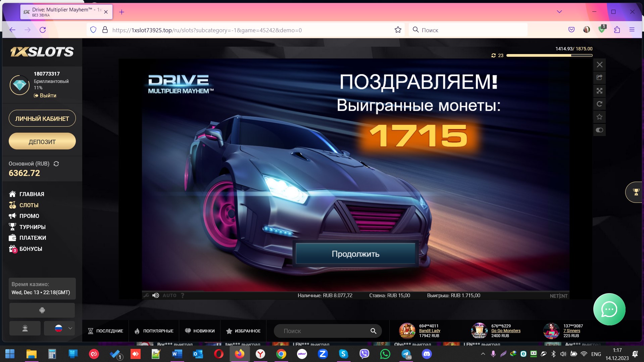Add game to favorites with star icon

(599, 117)
